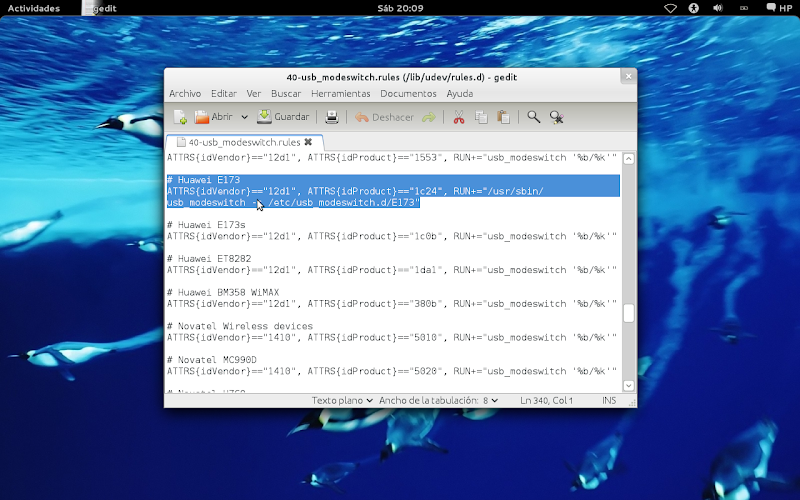The width and height of the screenshot is (800, 500).
Task: Click the "# Huawei BM358 WiMAX" comment line
Action: pyautogui.click(x=223, y=292)
